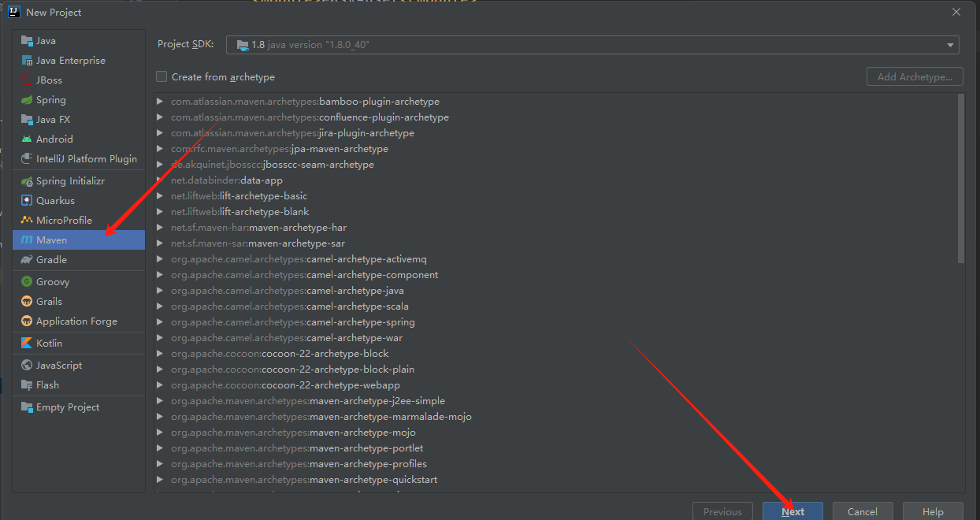980x520 pixels.
Task: Select the MicroProfile icon
Action: (27, 221)
